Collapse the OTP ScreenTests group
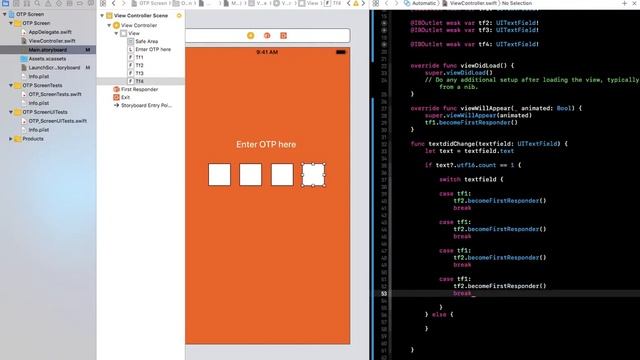 pos(11,85)
